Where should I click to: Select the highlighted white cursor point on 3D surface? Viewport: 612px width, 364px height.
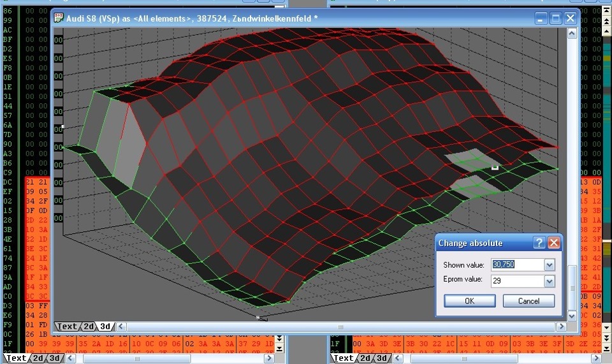(495, 168)
